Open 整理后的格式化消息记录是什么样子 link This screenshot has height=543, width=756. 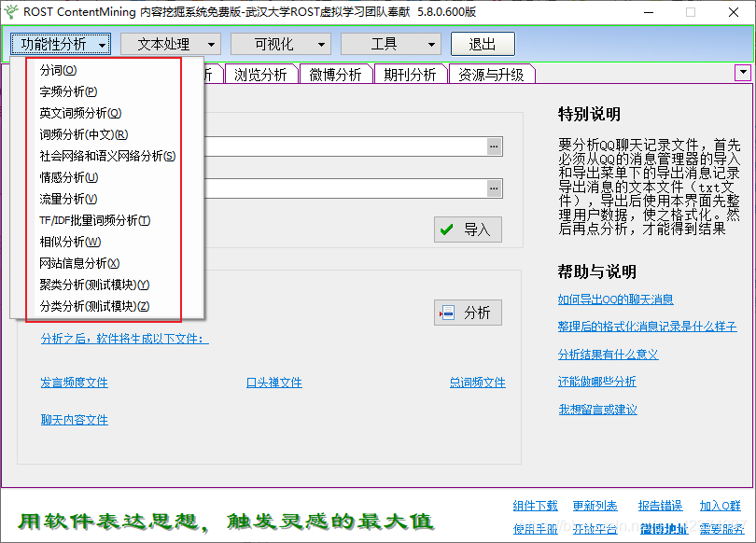648,327
